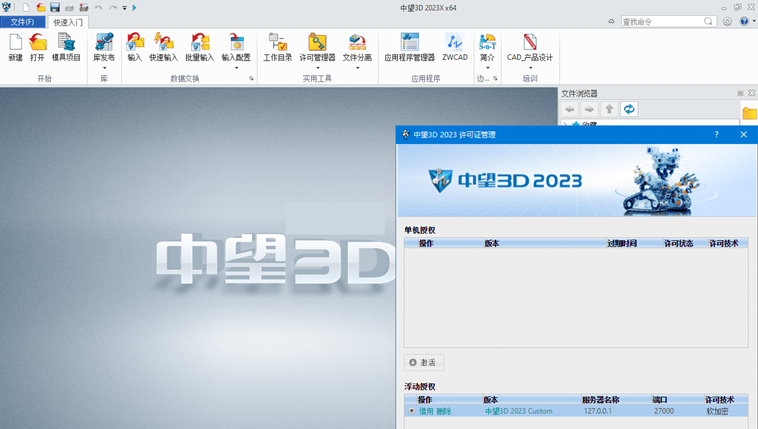
Task: Click the ZW3D application logo in the top-left corner
Action: pyautogui.click(x=6, y=6)
